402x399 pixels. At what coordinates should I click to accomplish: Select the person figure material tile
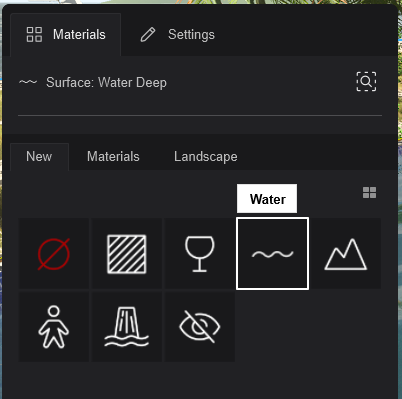54,327
